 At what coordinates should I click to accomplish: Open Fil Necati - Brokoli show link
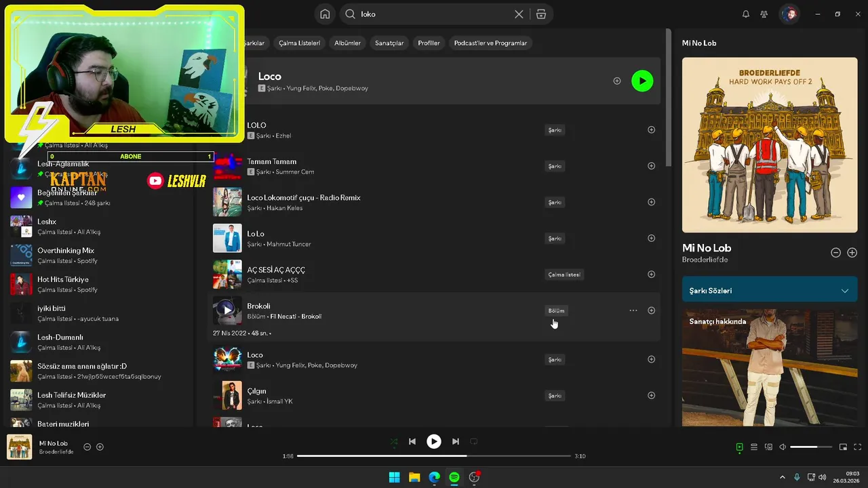(295, 317)
